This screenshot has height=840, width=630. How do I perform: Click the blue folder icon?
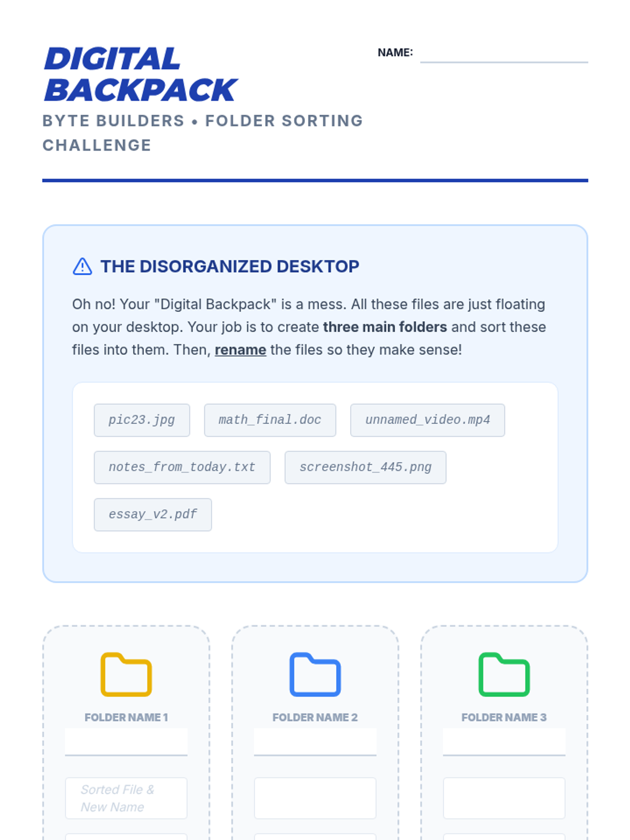[x=315, y=675]
